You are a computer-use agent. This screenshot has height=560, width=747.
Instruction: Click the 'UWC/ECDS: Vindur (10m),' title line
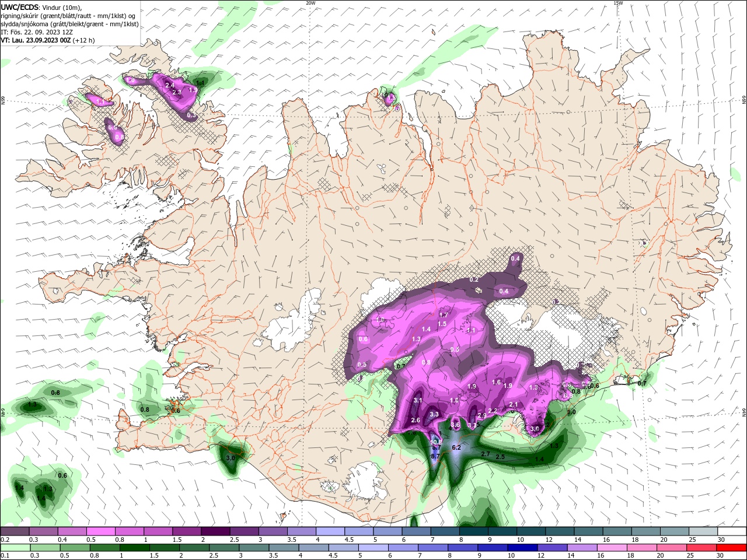[41, 7]
